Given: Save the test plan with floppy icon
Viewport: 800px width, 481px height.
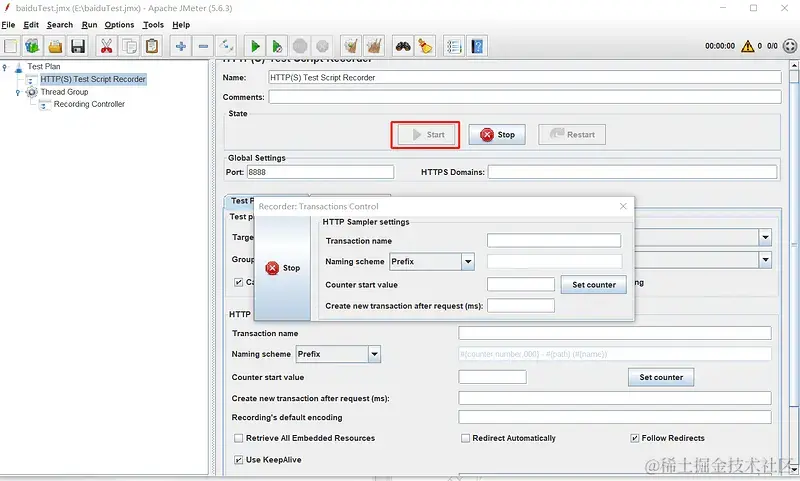Looking at the screenshot, I should coord(78,46).
